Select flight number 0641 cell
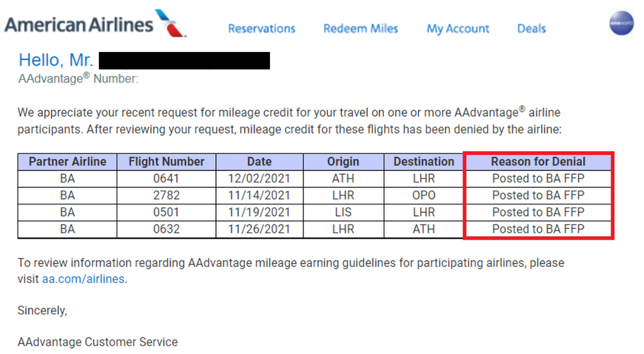Image resolution: width=644 pixels, height=354 pixels. point(166,178)
